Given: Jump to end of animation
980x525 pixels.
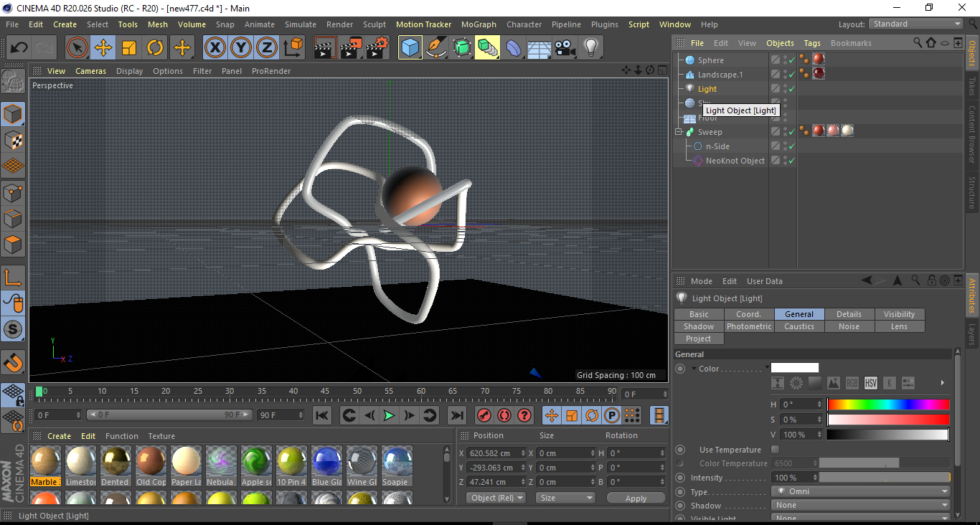Looking at the screenshot, I should pos(456,415).
